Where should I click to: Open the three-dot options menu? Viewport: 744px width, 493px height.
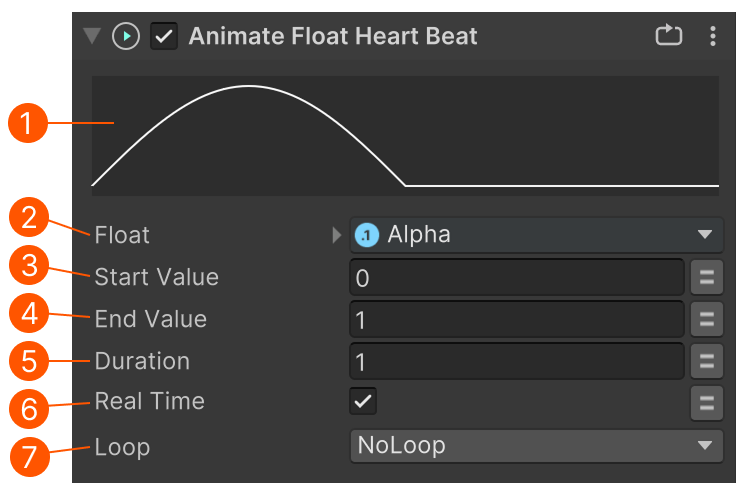[x=712, y=36]
